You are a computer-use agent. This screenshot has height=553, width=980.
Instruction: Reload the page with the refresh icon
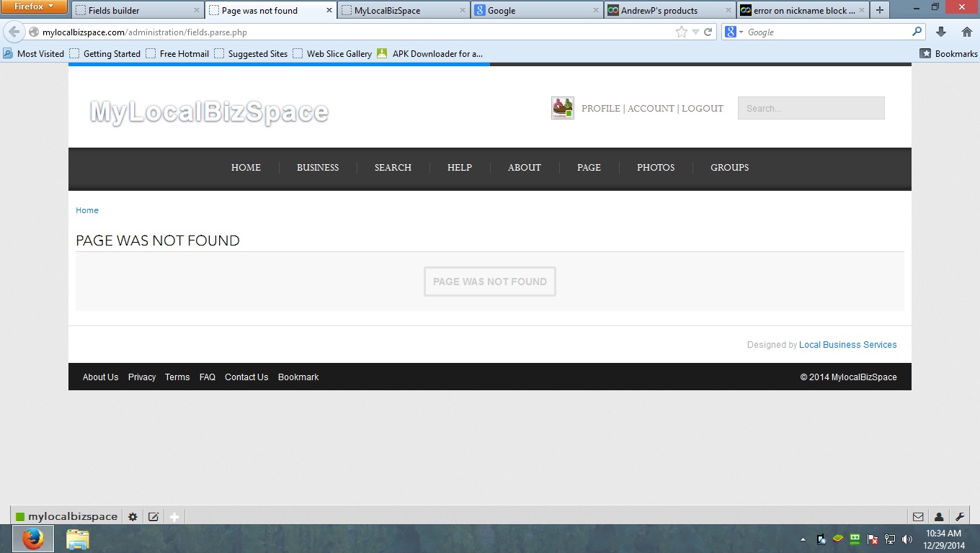[708, 32]
